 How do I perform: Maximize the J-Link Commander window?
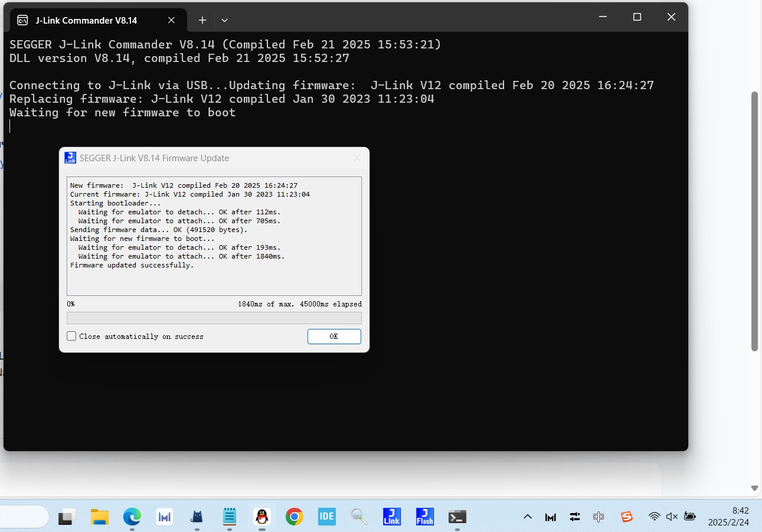[637, 17]
